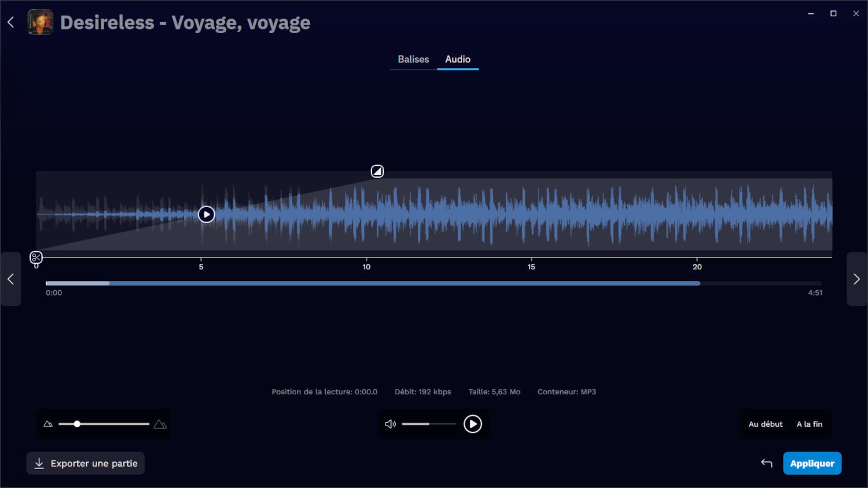868x488 pixels.
Task: Jump to end with A la fin
Action: (x=809, y=424)
